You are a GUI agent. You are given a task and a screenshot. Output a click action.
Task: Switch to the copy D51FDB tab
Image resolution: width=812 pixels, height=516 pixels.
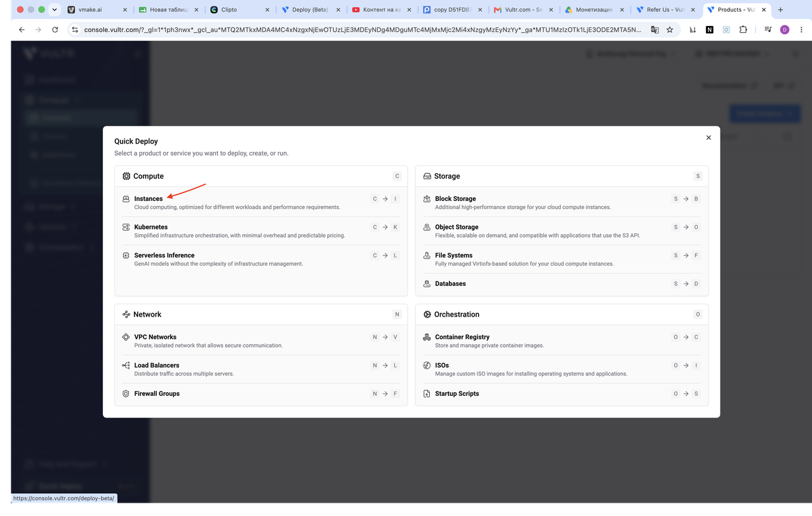pos(453,10)
